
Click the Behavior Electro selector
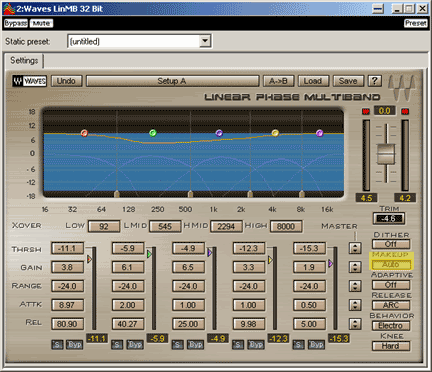[x=391, y=325]
